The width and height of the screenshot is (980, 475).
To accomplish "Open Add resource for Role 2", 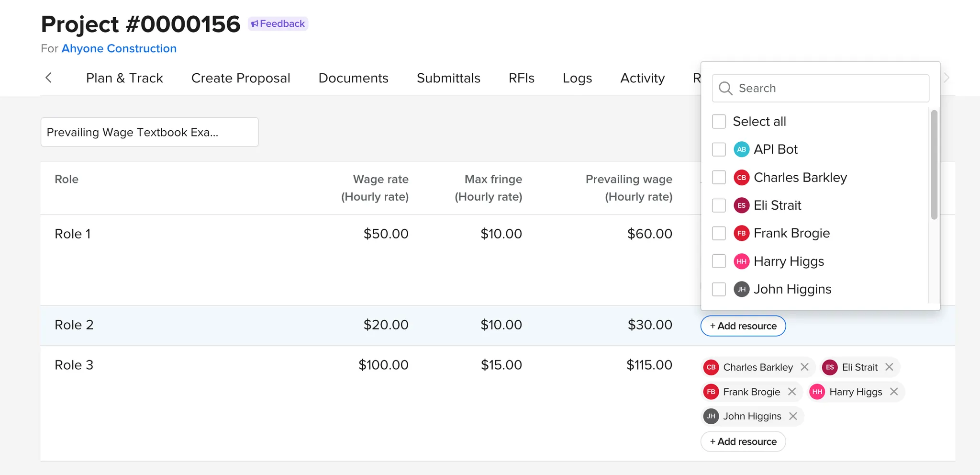I will (x=743, y=326).
